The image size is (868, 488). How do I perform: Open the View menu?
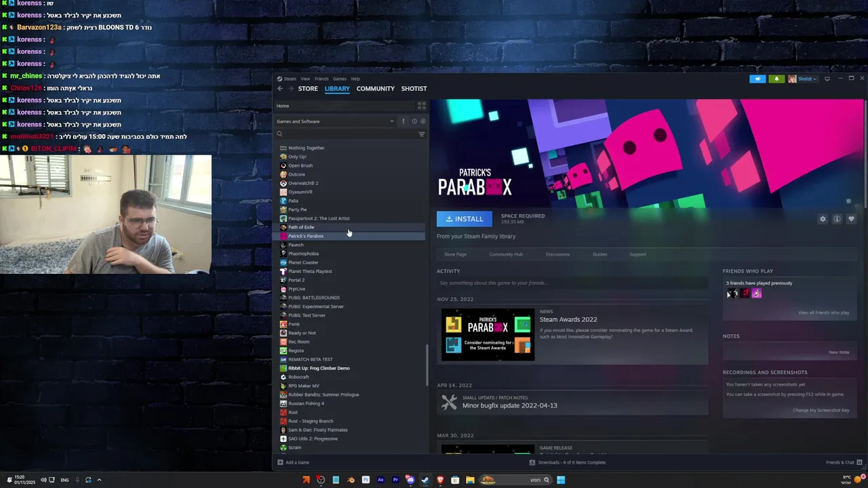point(305,79)
